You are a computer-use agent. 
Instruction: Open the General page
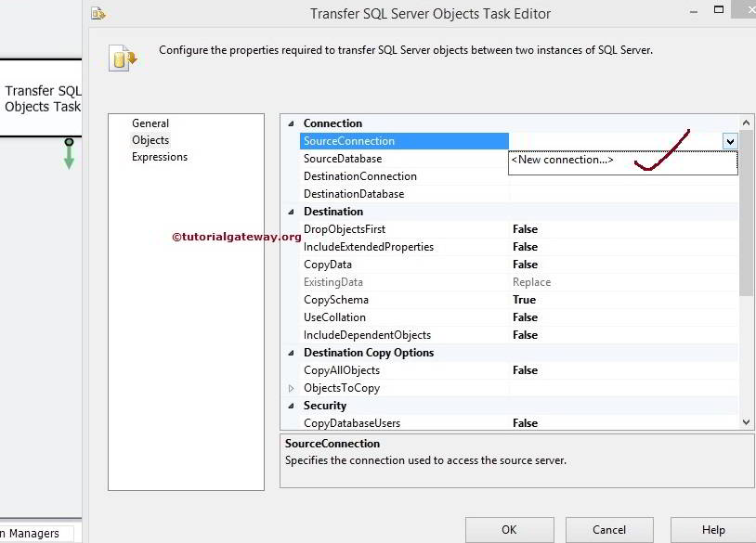click(x=150, y=123)
